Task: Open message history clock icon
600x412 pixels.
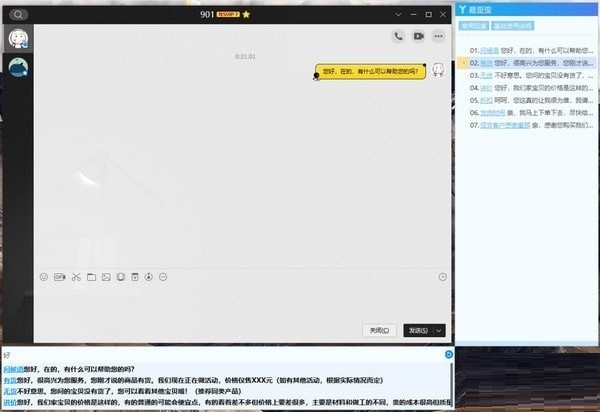Action: (x=442, y=276)
